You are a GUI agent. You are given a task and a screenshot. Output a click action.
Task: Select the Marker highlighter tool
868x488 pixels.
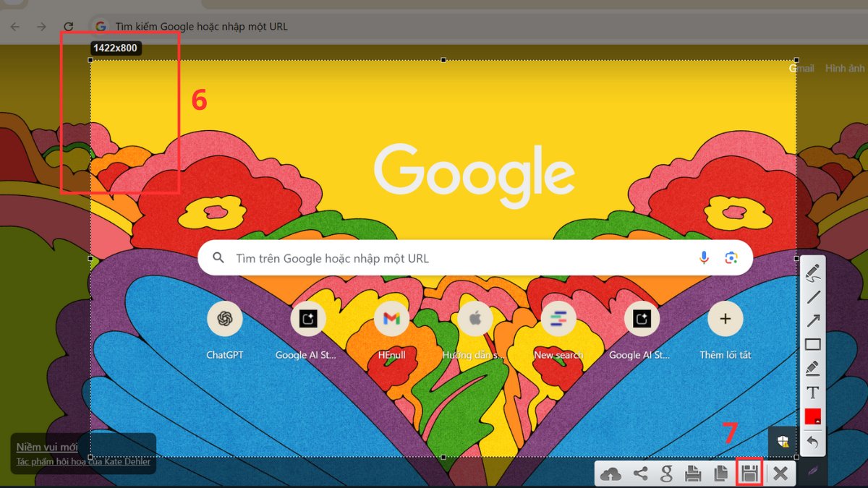tap(813, 368)
